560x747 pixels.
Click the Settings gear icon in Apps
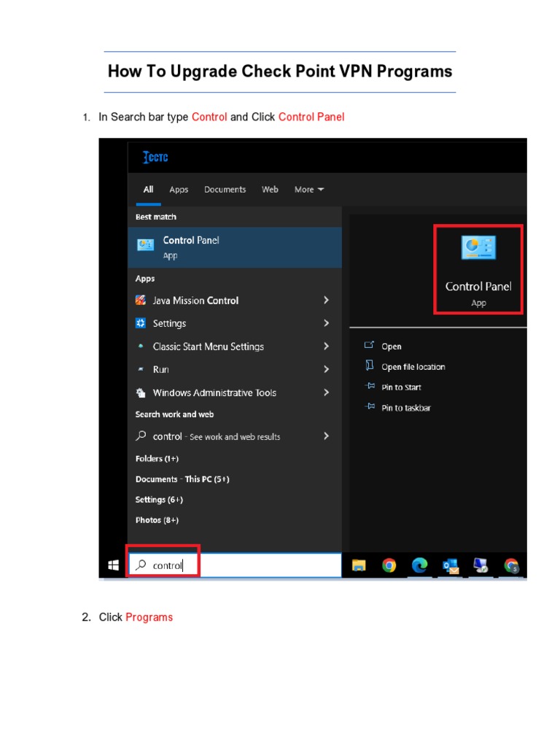pos(141,323)
